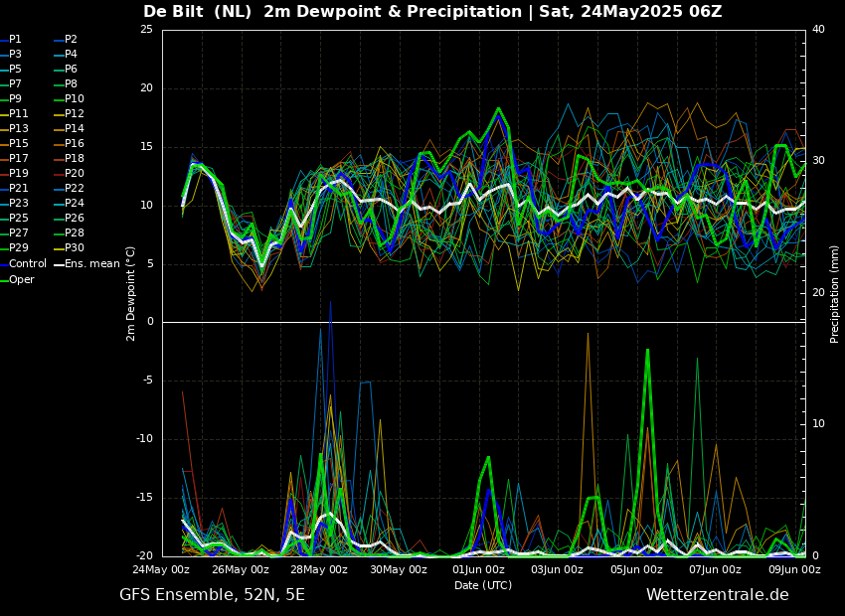Click the 09Jun 00z date label
845x616 pixels.
click(794, 569)
